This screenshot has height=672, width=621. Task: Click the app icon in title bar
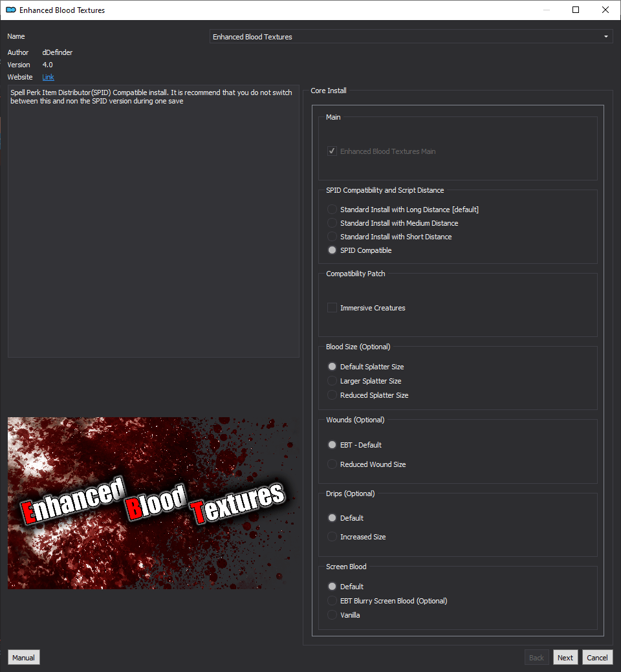tap(11, 10)
